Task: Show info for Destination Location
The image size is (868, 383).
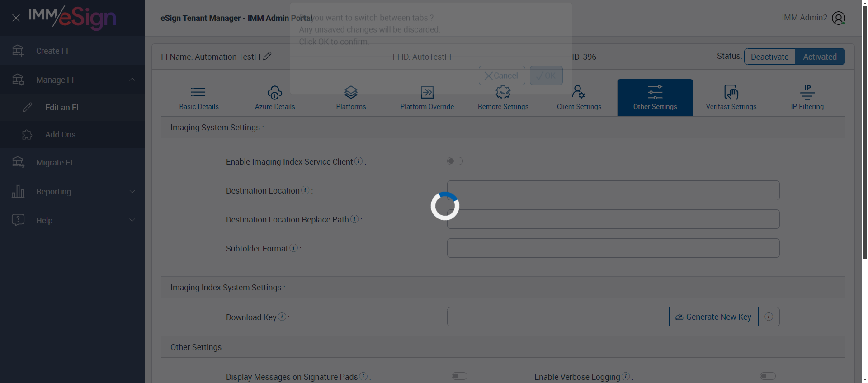Action: point(305,190)
